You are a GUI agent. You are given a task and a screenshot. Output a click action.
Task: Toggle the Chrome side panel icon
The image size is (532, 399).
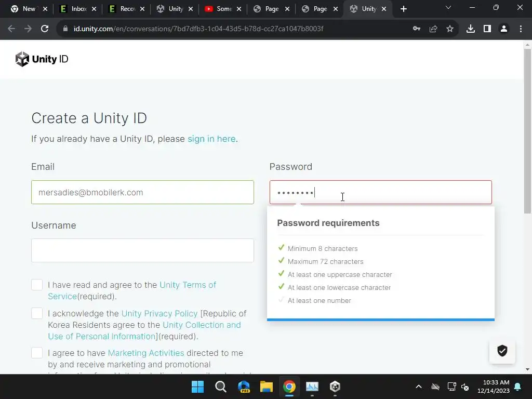[487, 29]
